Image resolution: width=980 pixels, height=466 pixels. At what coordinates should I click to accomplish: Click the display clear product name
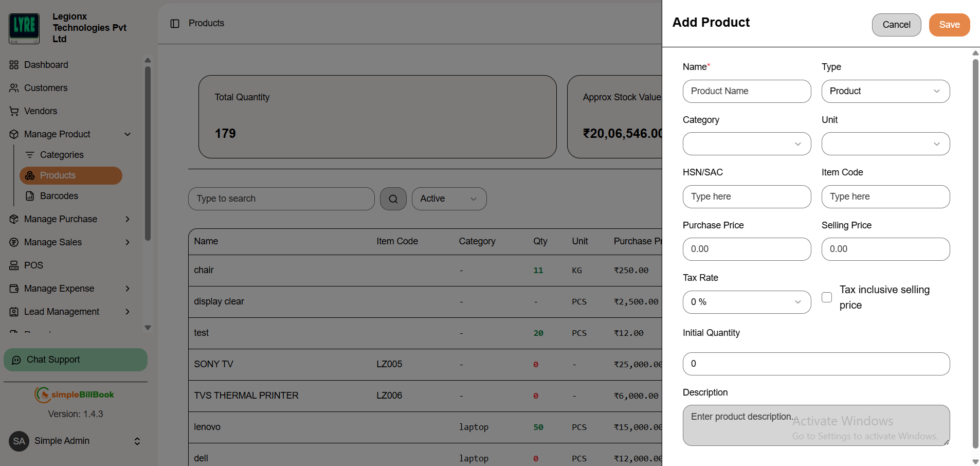pyautogui.click(x=219, y=301)
